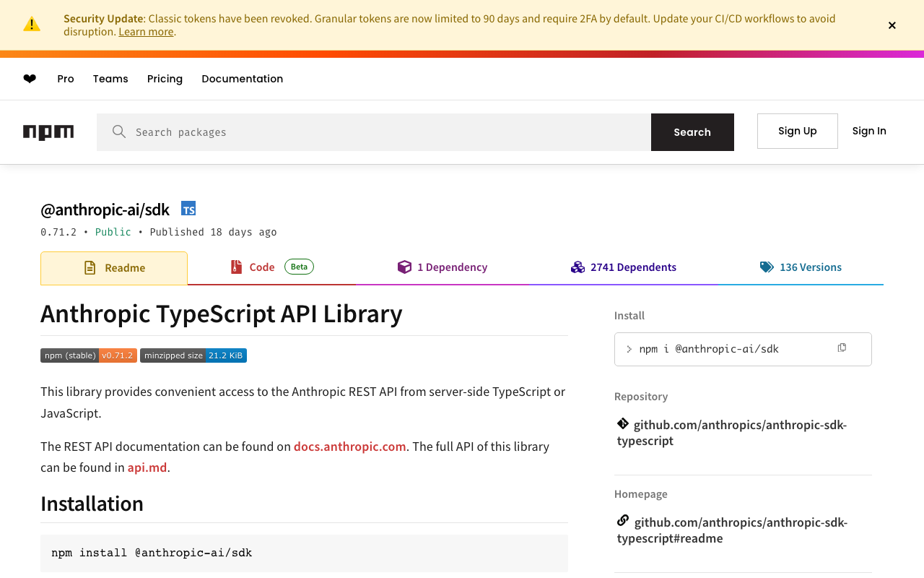Click the git repository icon
The height and width of the screenshot is (578, 924).
point(623,423)
